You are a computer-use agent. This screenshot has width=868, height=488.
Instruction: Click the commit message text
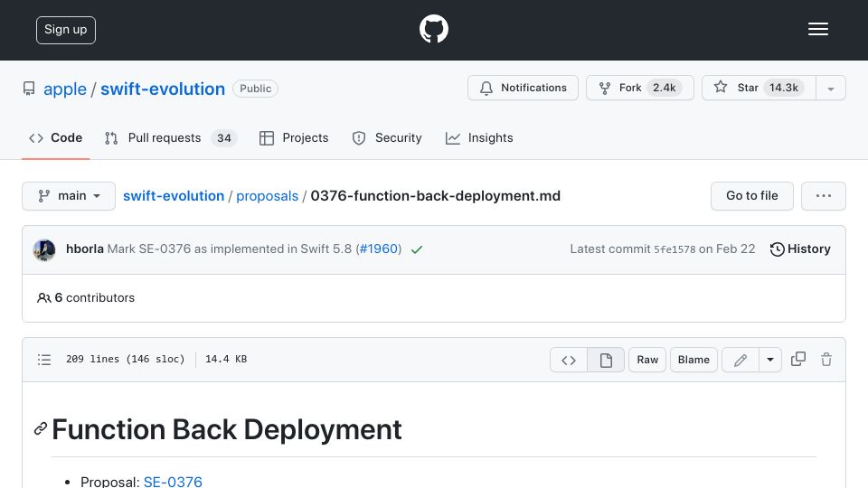click(x=229, y=249)
